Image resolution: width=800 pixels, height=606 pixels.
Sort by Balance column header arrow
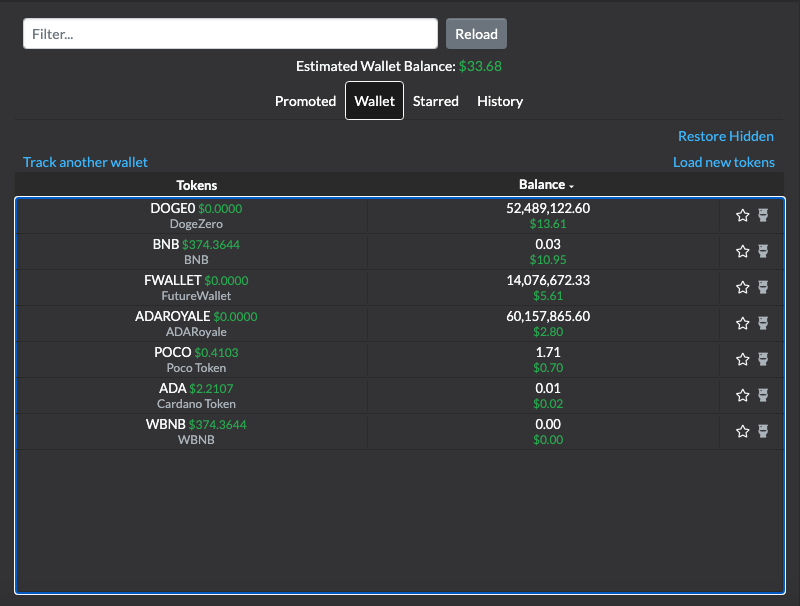tap(571, 186)
